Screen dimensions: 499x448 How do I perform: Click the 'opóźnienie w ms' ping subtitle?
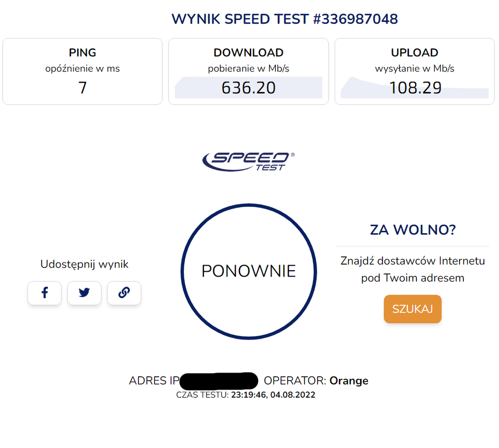[82, 68]
